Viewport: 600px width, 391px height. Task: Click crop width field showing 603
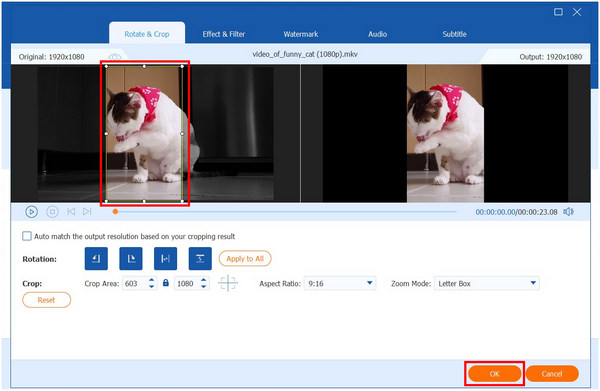click(135, 283)
